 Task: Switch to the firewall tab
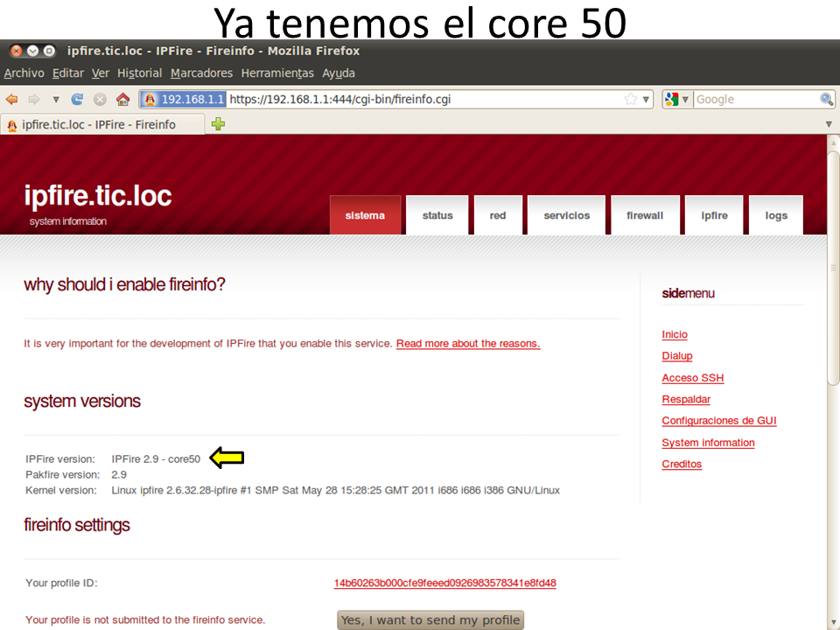645,215
